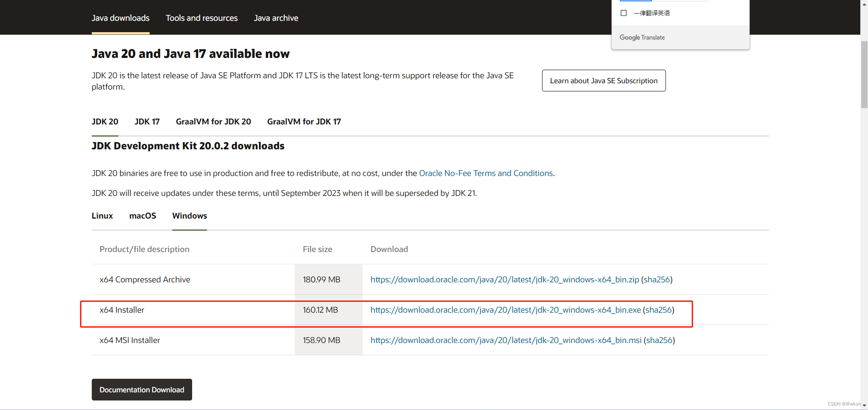Screen dimensions: 868x410
Task: Click the scrollbar down arrow
Action: 864,406
